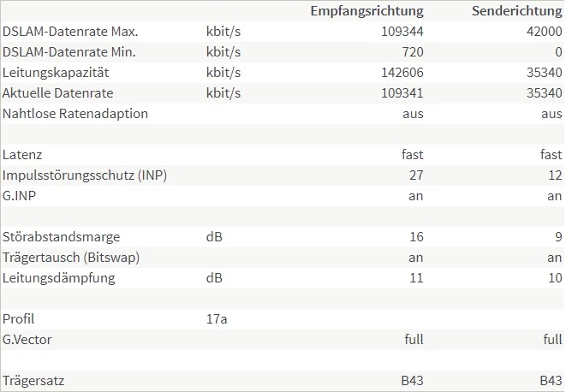
Task: Select the INP value 27
Action: [416, 175]
